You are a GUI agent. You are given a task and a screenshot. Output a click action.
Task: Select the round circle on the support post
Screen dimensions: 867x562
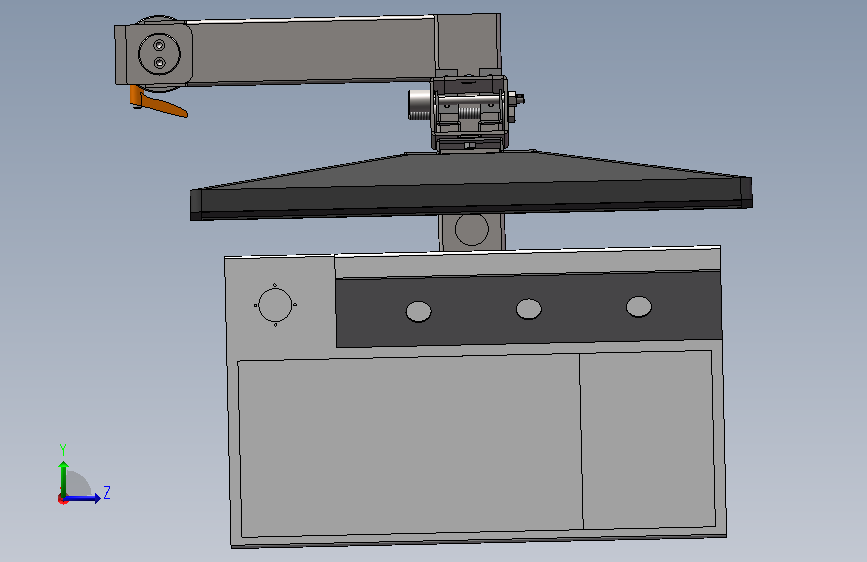pyautogui.click(x=472, y=229)
